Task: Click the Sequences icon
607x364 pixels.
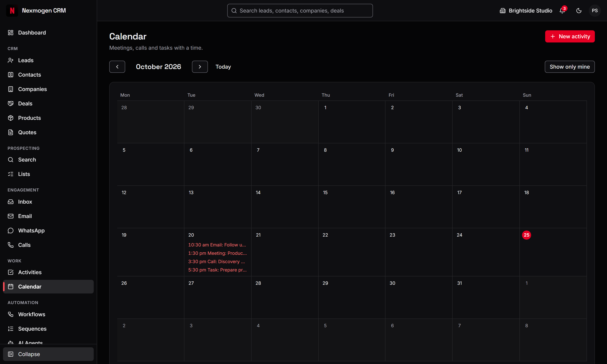Action: [11, 329]
